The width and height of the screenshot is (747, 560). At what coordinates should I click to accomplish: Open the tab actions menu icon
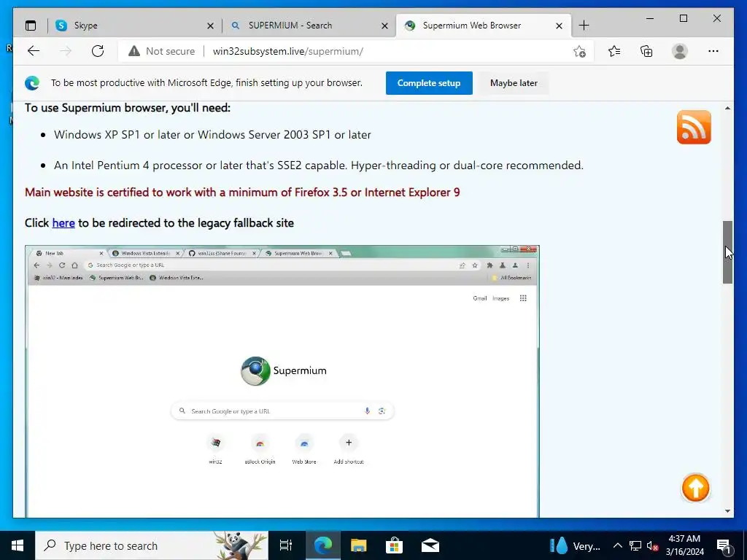coord(31,26)
